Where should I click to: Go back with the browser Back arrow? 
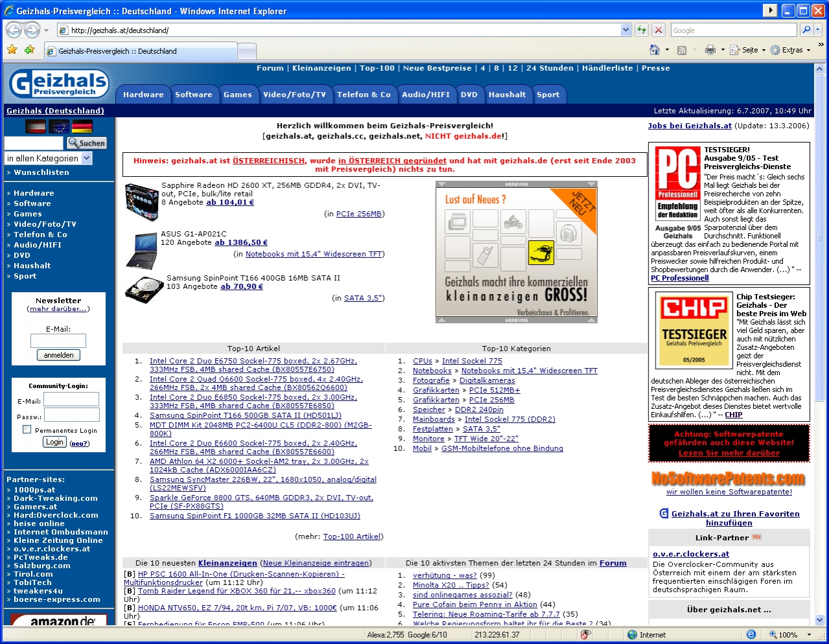click(x=14, y=30)
